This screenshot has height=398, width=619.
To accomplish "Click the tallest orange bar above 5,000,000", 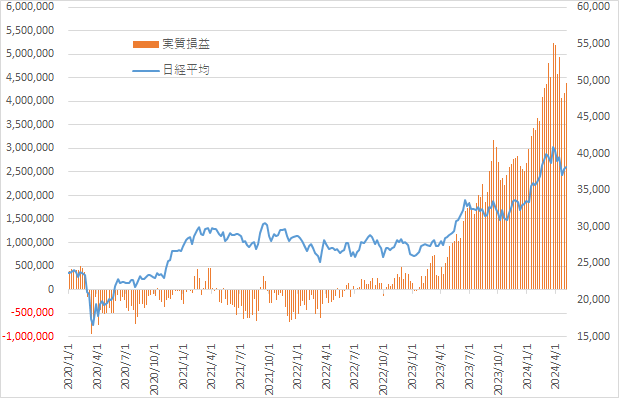I will click(553, 166).
